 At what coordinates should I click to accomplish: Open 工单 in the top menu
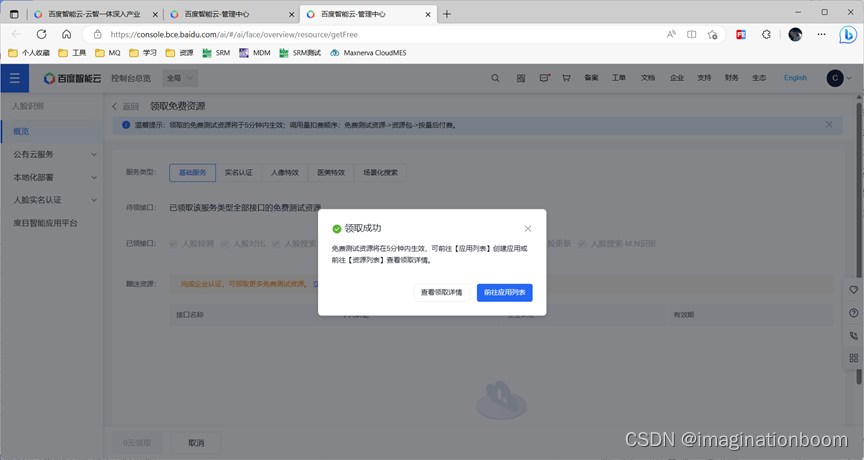pos(618,78)
